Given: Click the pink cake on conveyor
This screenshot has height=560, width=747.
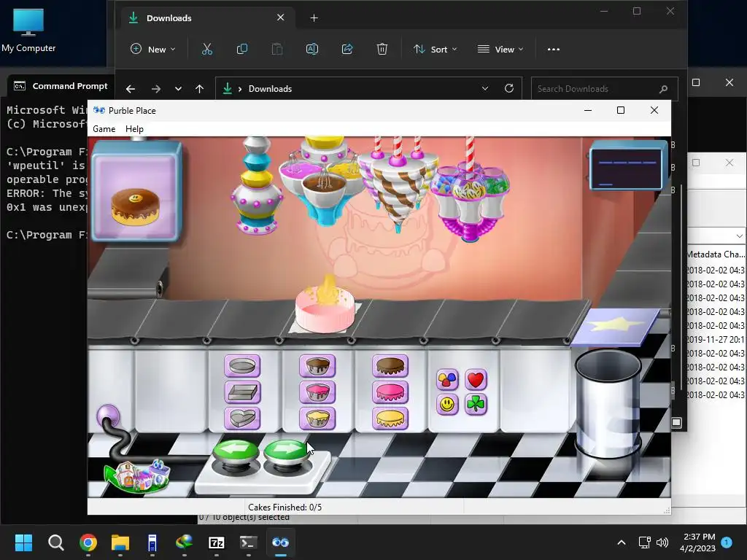Looking at the screenshot, I should pos(325,308).
